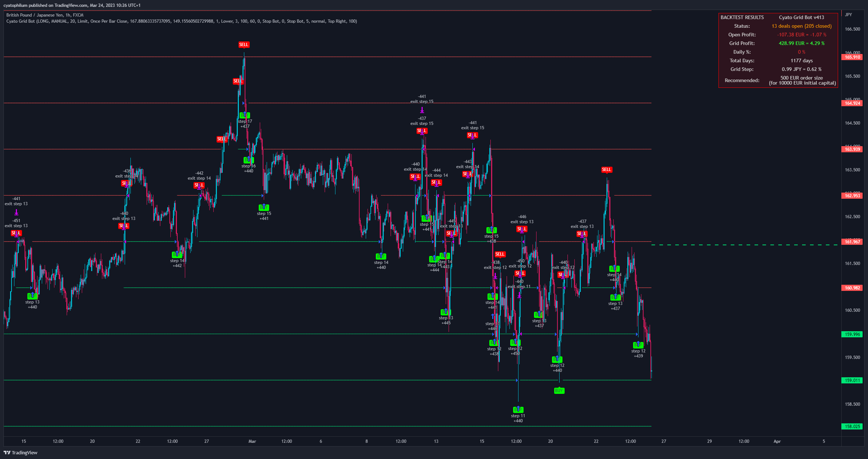The height and width of the screenshot is (459, 868).
Task: Click the Daily % value showing 0 %
Action: (801, 52)
